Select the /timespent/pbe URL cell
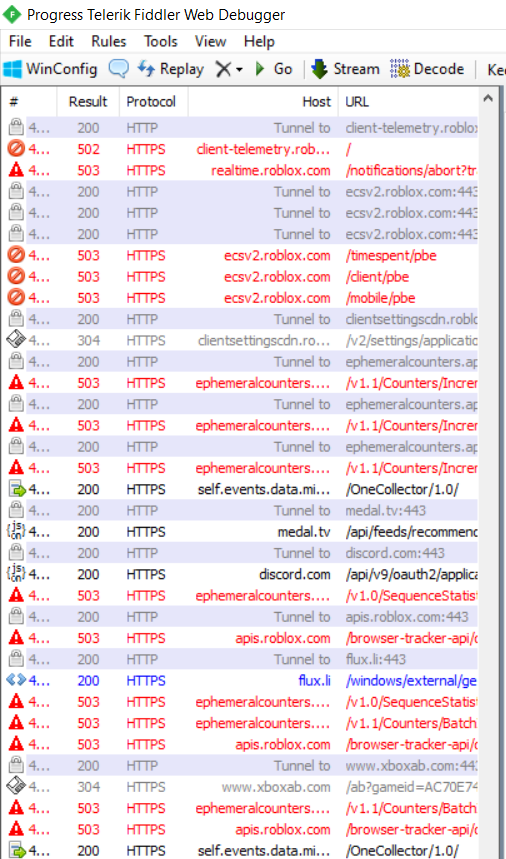This screenshot has width=506, height=859. pyautogui.click(x=391, y=255)
